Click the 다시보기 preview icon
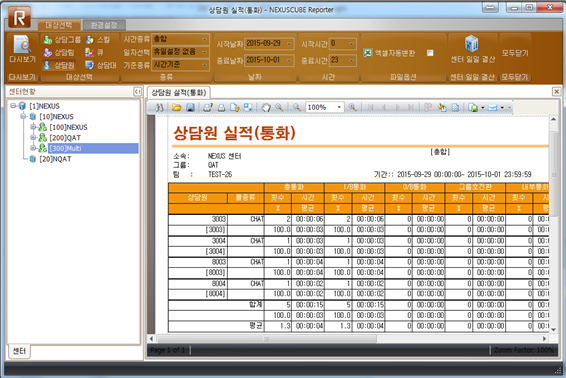This screenshot has width=566, height=378. tap(22, 44)
